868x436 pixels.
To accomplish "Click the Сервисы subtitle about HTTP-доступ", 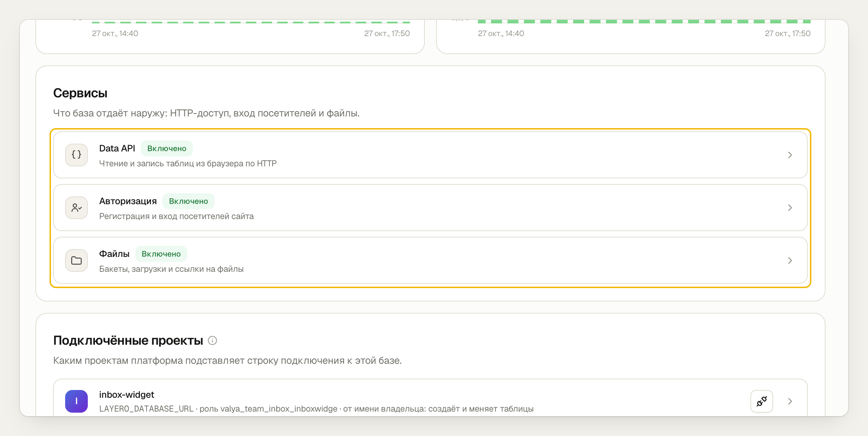I will click(206, 113).
